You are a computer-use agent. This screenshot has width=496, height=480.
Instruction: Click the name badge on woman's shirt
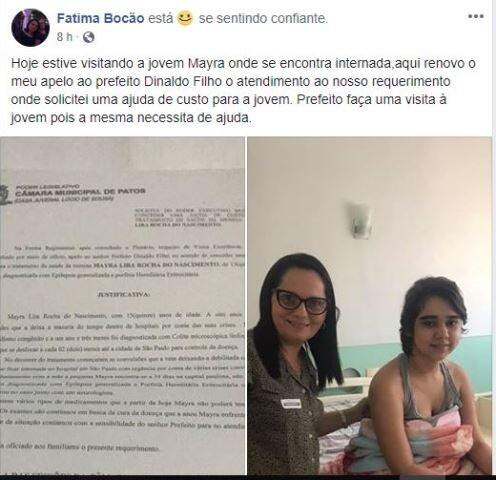click(290, 404)
